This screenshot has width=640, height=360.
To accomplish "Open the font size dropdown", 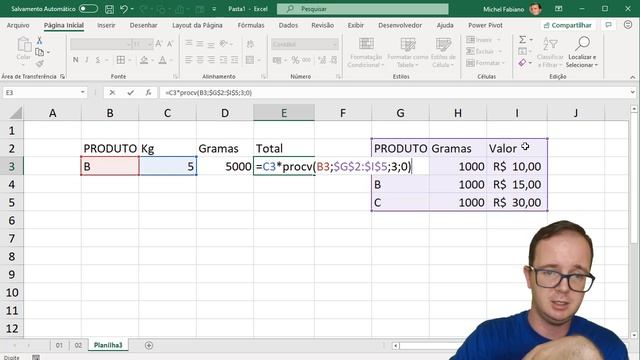I will pos(150,44).
